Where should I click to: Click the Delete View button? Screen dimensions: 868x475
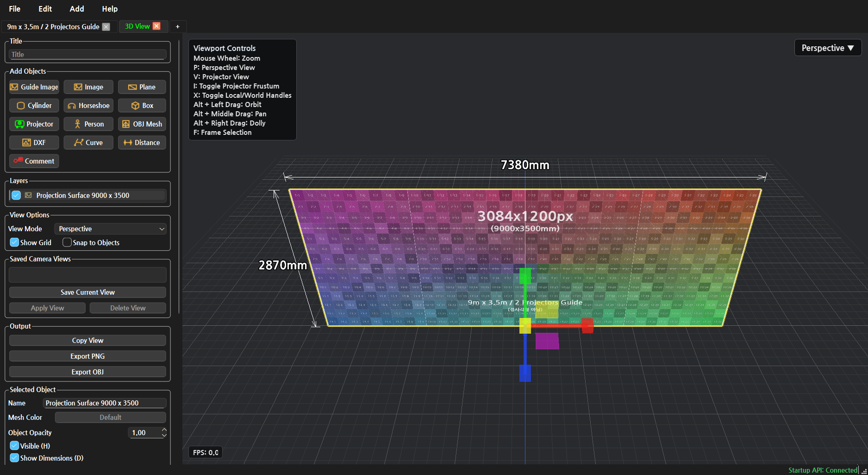point(128,308)
